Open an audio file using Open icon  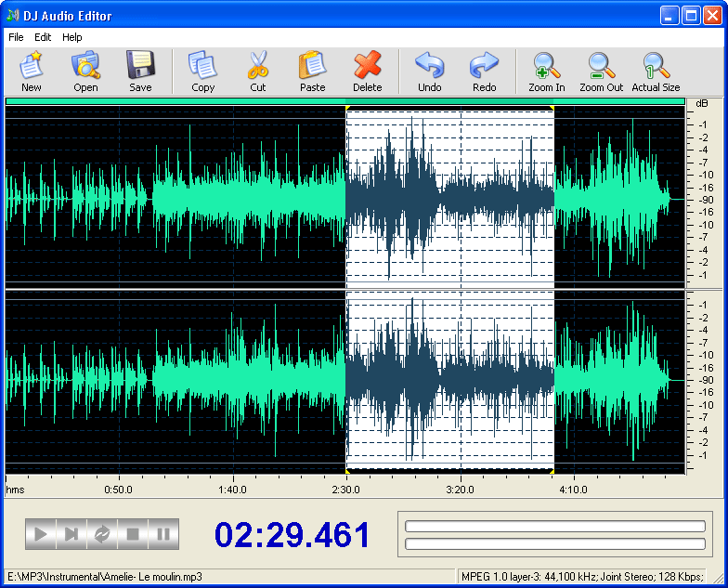pos(85,72)
